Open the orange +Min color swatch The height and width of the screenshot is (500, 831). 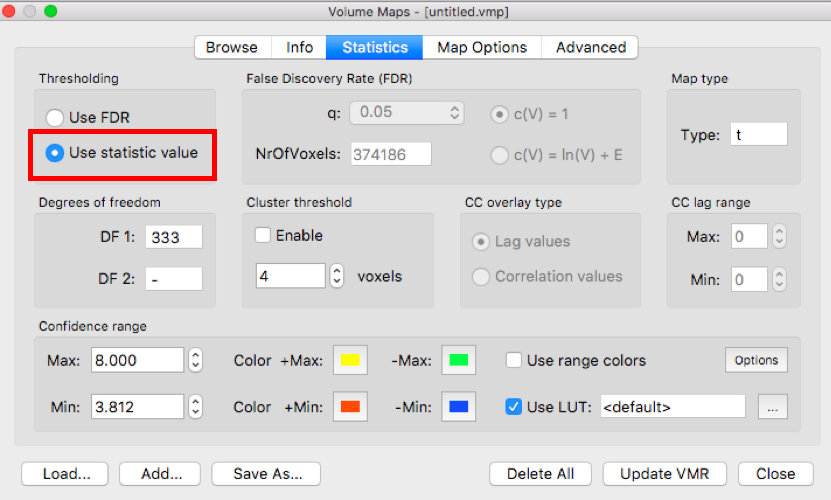(x=350, y=407)
